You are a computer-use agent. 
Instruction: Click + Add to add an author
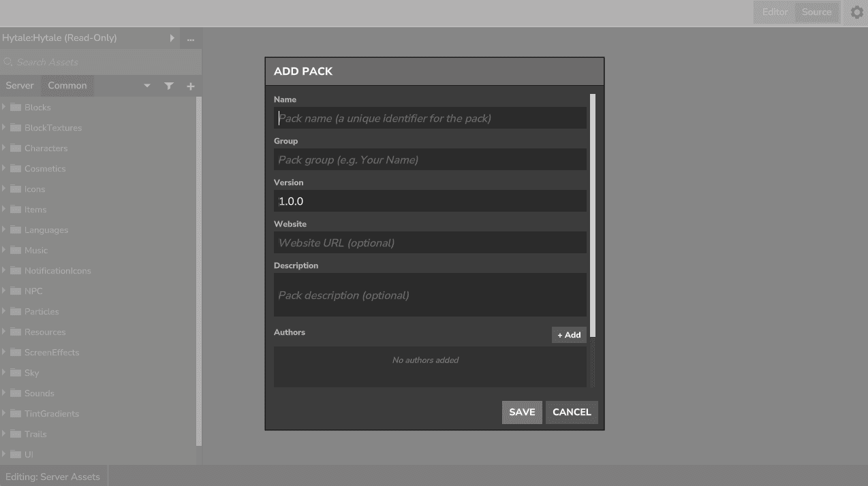[569, 334]
